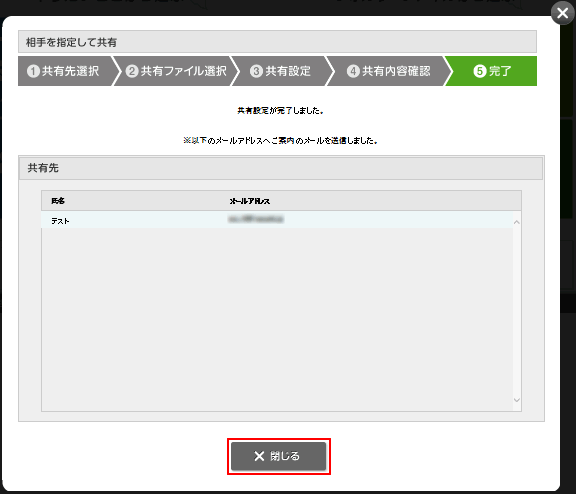Click the X icon inside 閉じる button

[x=259, y=456]
